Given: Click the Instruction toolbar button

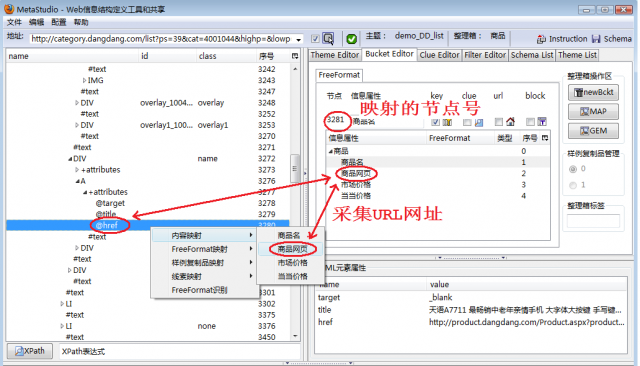Looking at the screenshot, I should click(562, 39).
